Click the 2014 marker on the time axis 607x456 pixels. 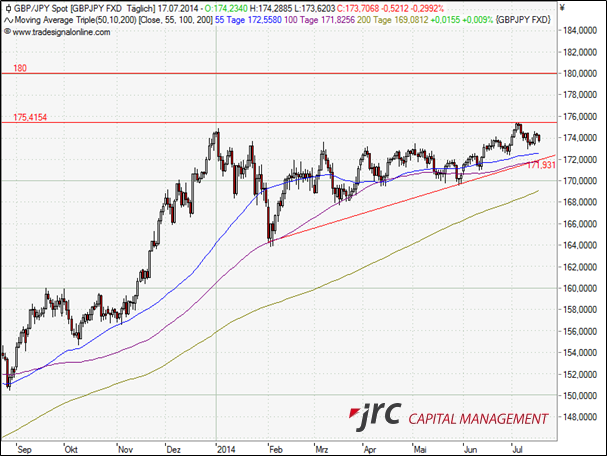[227, 448]
